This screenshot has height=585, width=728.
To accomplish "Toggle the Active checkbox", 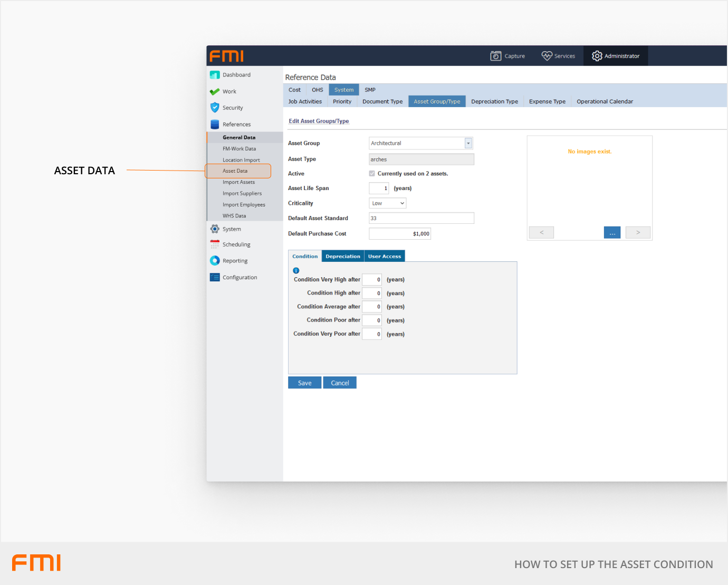I will pyautogui.click(x=372, y=174).
